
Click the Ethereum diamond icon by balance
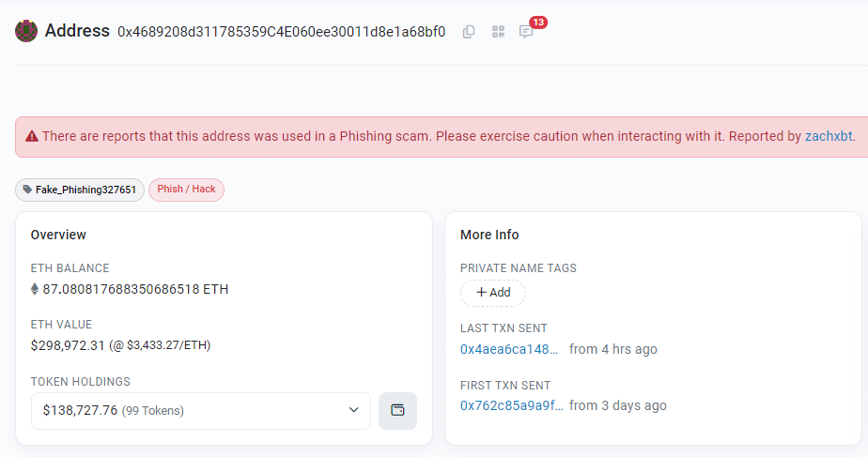(36, 289)
